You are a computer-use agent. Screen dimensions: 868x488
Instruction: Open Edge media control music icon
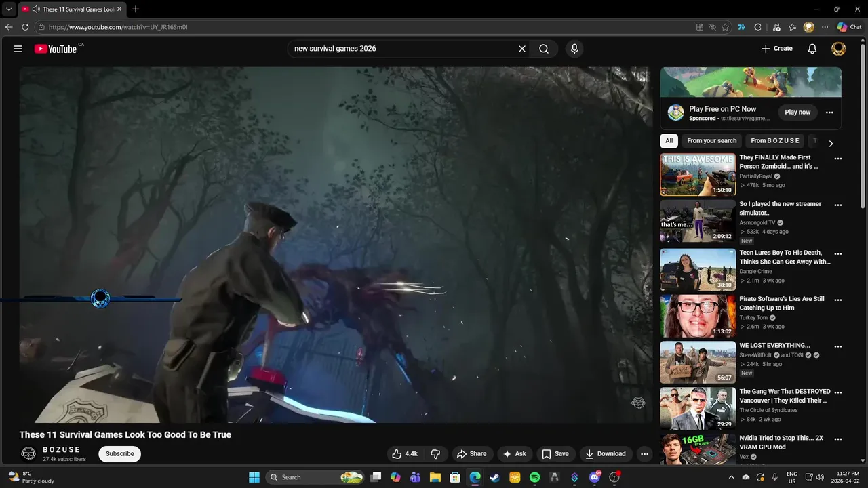(776, 27)
